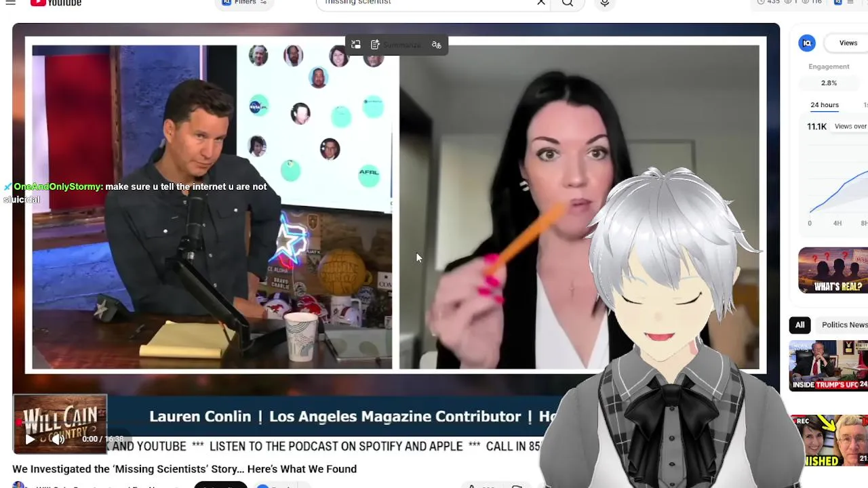Mute the video volume speaker icon
Screen dimensions: 868x488
click(x=58, y=439)
